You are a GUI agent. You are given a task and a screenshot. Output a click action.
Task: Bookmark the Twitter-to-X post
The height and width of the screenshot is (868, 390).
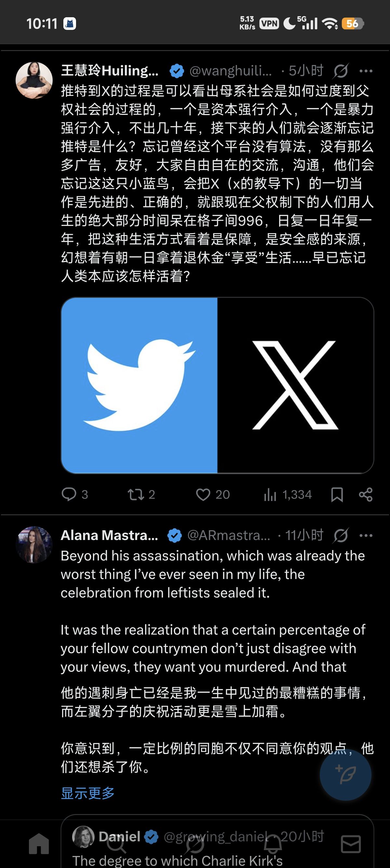337,494
